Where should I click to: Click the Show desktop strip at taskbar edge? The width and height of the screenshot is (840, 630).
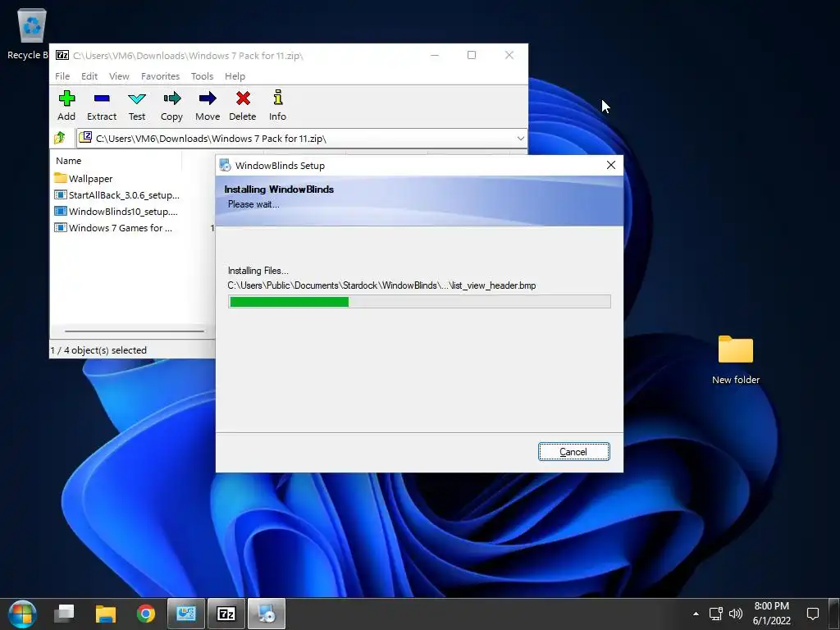[x=836, y=614]
